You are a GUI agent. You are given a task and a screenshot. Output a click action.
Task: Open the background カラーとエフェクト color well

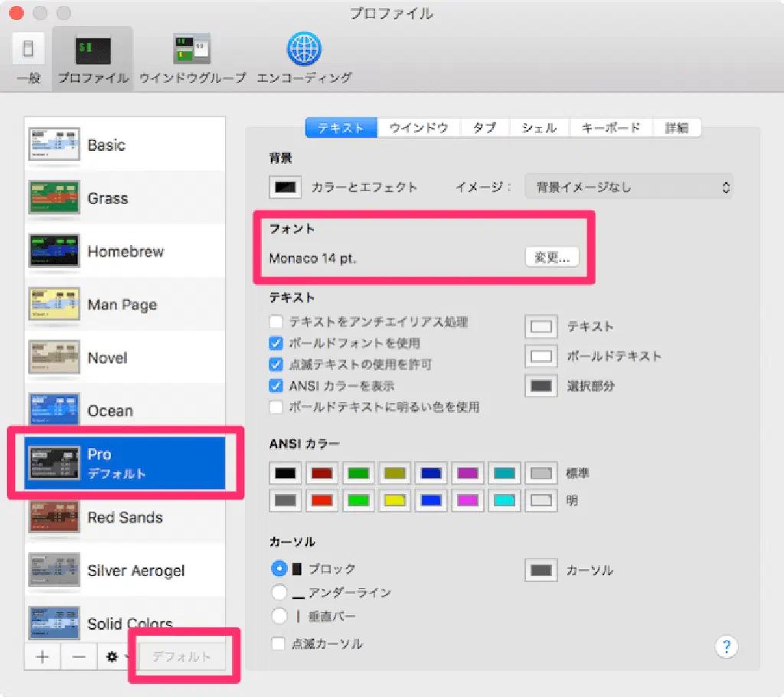tap(286, 187)
